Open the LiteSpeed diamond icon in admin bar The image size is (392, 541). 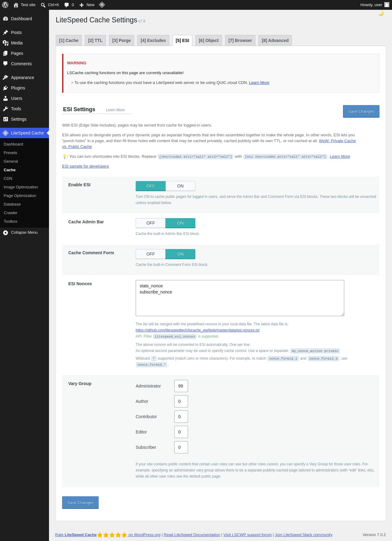[102, 5]
